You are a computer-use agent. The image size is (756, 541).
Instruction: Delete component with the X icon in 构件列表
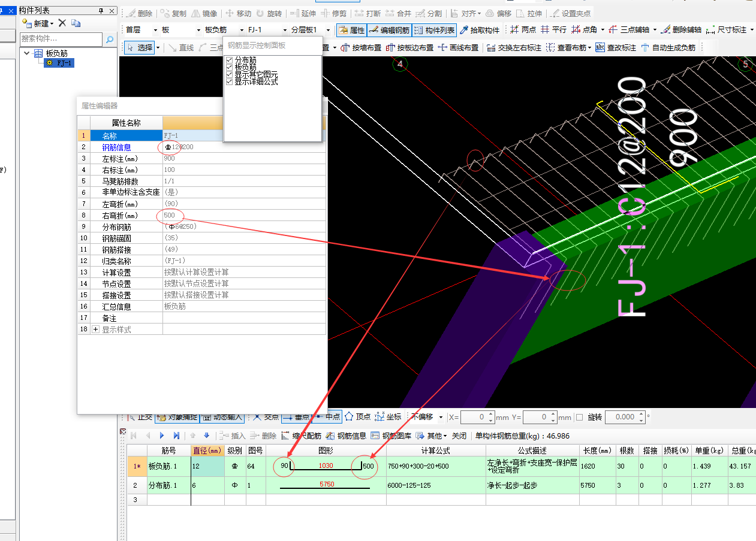62,23
